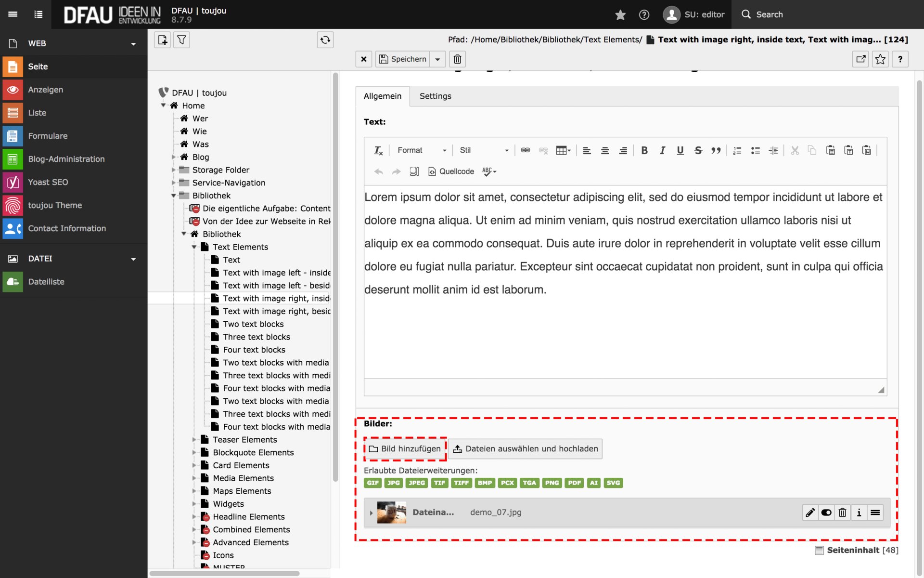The image size is (924, 578).
Task: Toggle underline formatting
Action: pos(680,150)
